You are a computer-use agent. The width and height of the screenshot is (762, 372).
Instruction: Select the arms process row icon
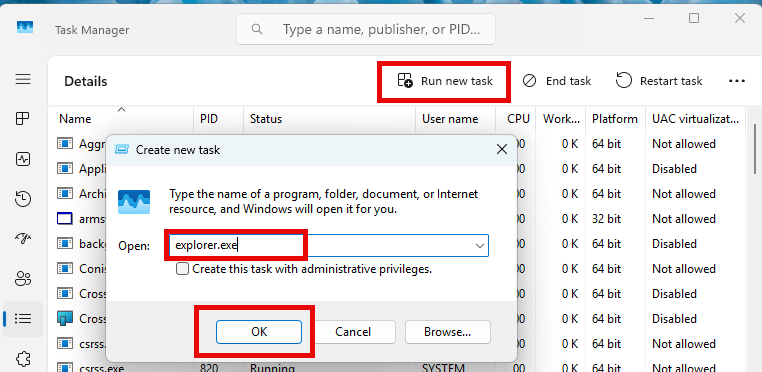coord(65,219)
